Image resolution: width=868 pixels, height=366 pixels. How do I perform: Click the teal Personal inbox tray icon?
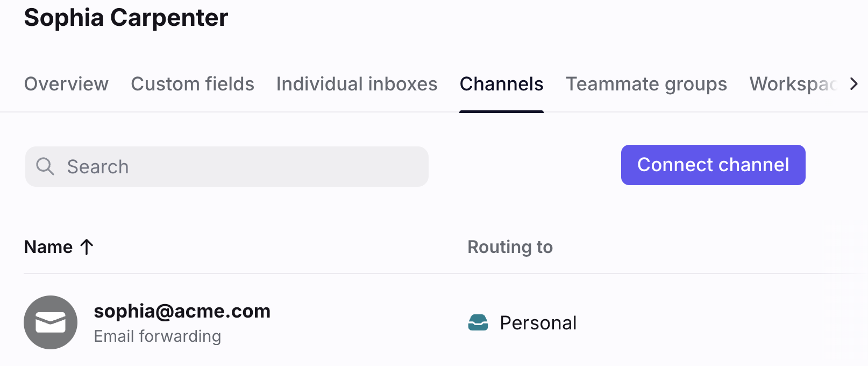[478, 322]
